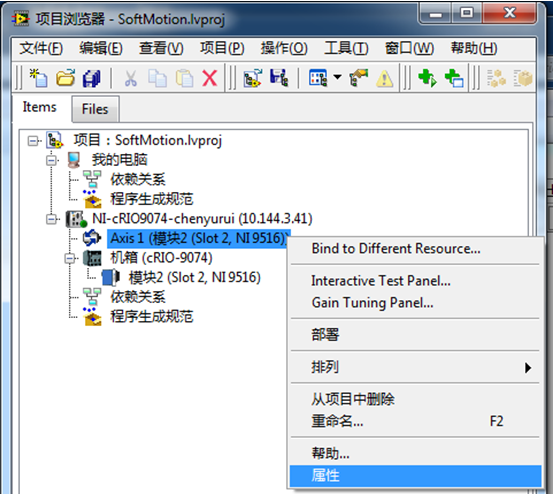Click the Cut scissors icon
The width and height of the screenshot is (554, 494).
[x=131, y=78]
